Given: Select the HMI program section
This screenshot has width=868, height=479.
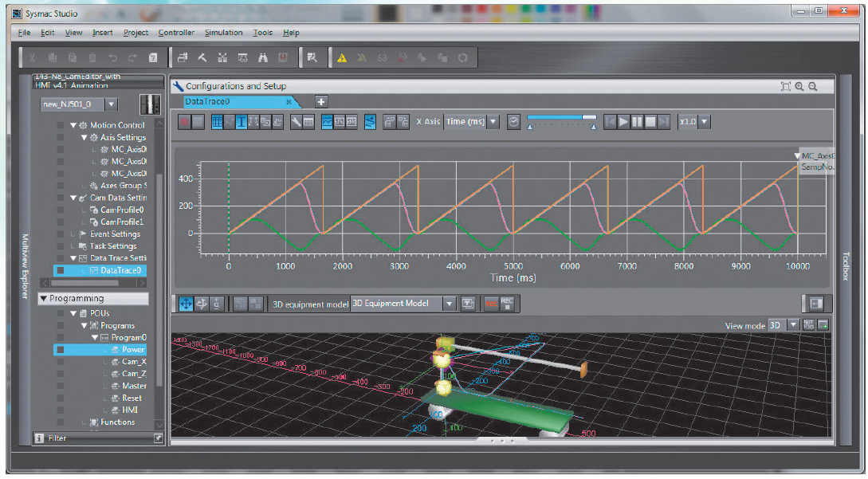Looking at the screenshot, I should [130, 410].
